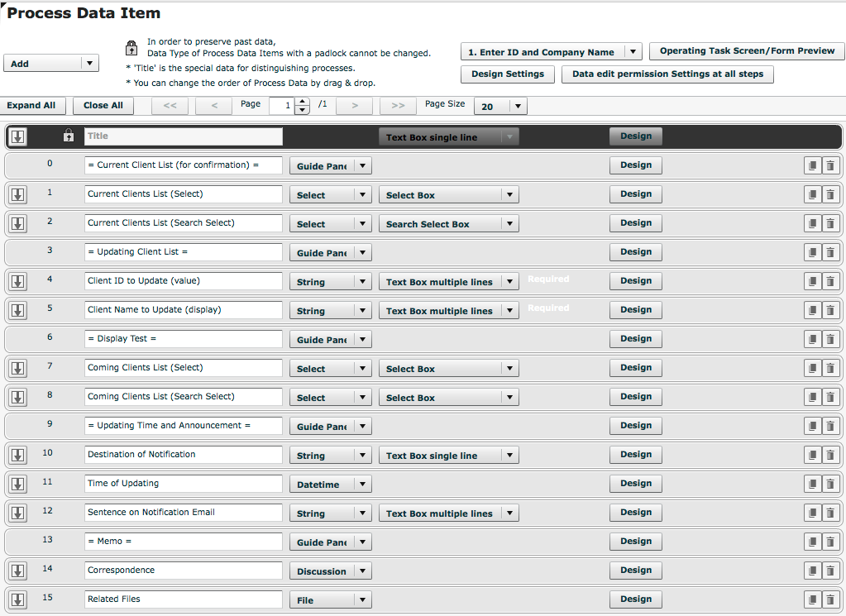846x616 pixels.
Task: Duplicate the Coming Clients List (Select) item
Action: click(812, 367)
